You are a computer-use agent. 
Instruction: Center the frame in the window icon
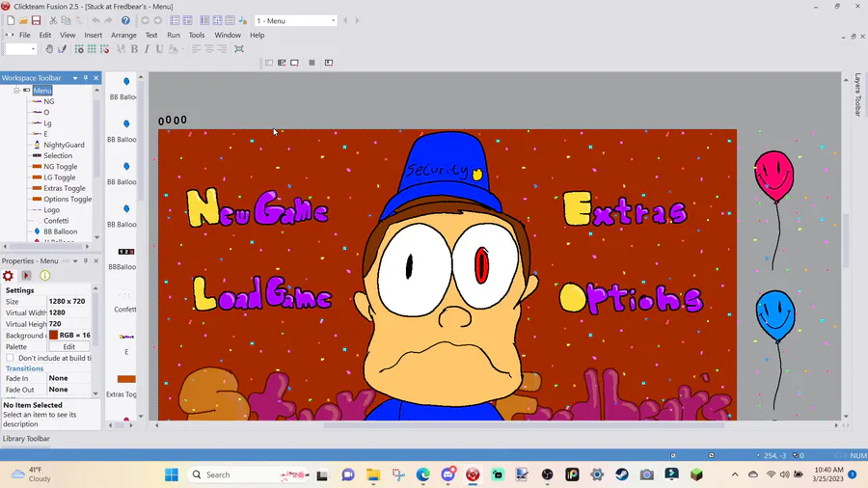tap(239, 48)
